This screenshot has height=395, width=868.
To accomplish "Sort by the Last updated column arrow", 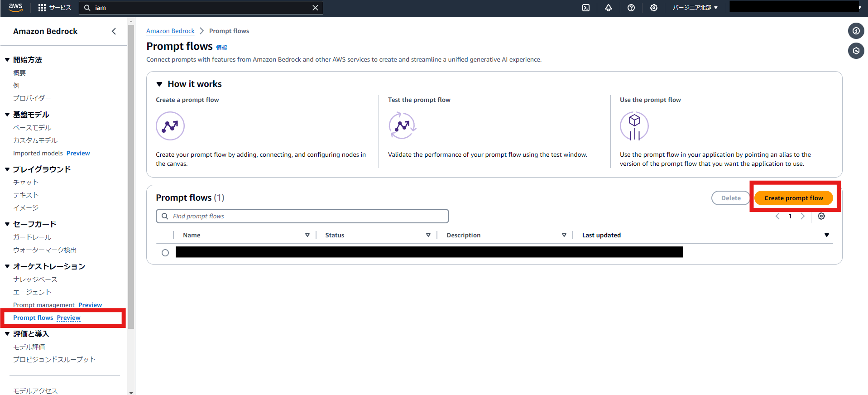I will pos(826,235).
